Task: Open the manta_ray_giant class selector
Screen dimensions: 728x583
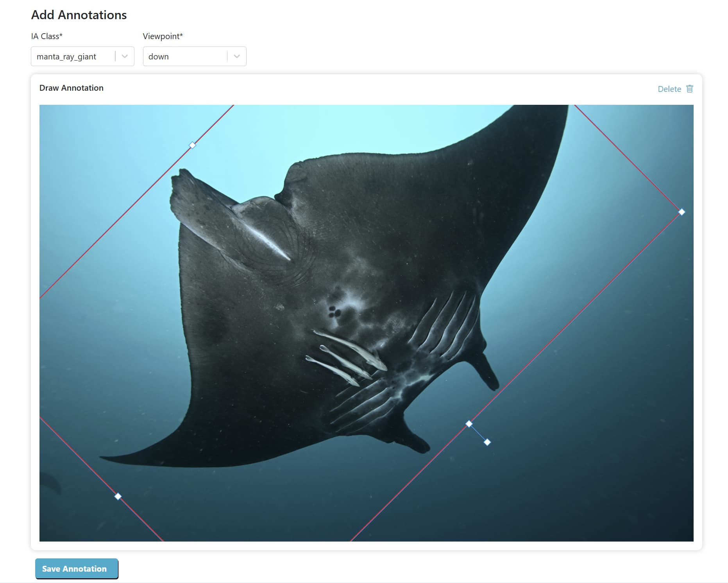Action: click(82, 56)
